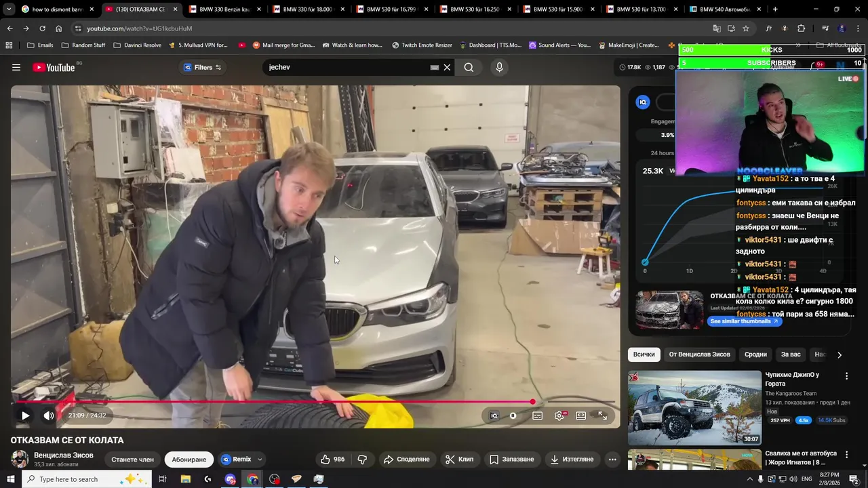Open File Explorer from taskbar
This screenshot has width=868, height=488.
(x=185, y=479)
